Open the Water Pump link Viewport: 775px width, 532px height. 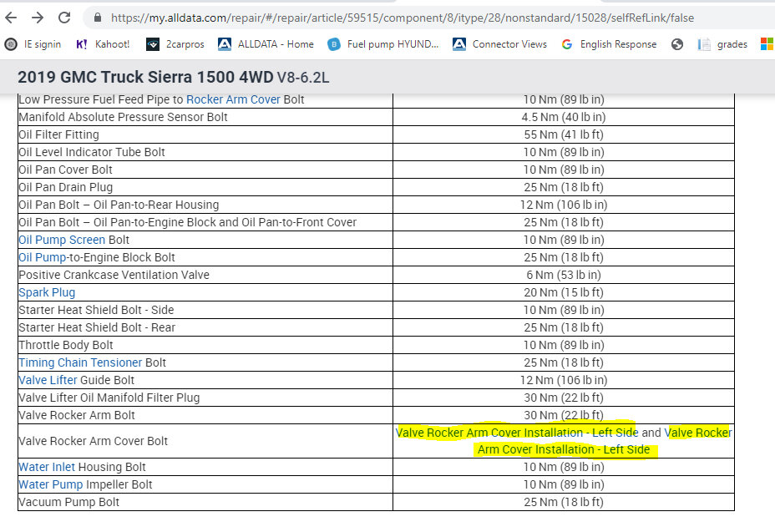click(50, 484)
